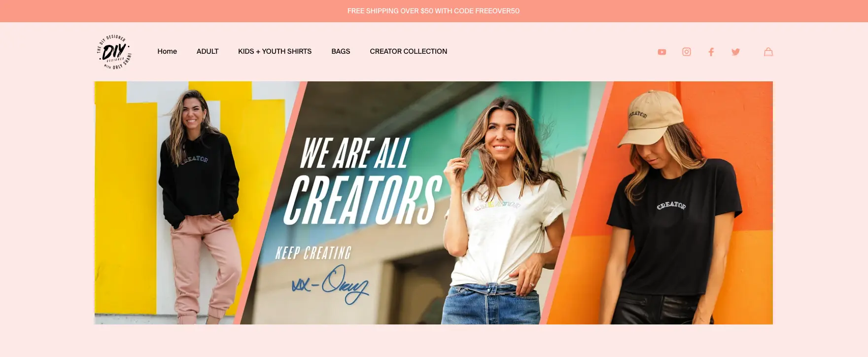868x357 pixels.
Task: Open the CREATOR COLLECTION menu item
Action: (408, 51)
